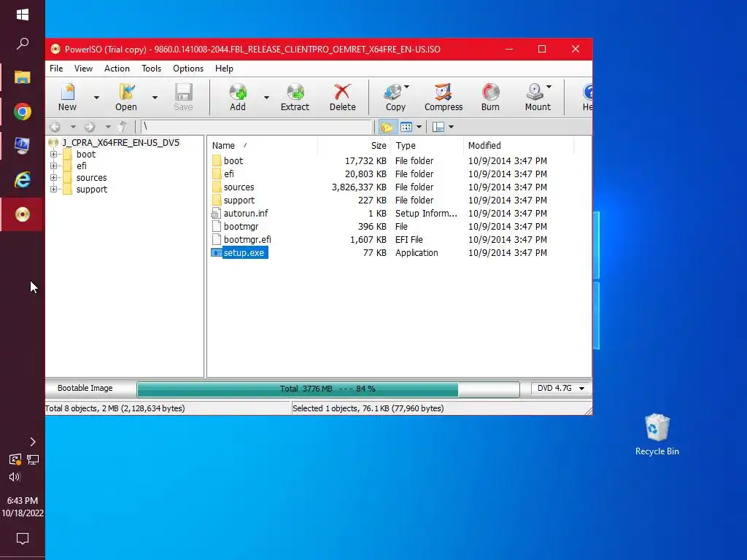747x560 pixels.
Task: Click the Extract toolbar icon
Action: tap(295, 97)
